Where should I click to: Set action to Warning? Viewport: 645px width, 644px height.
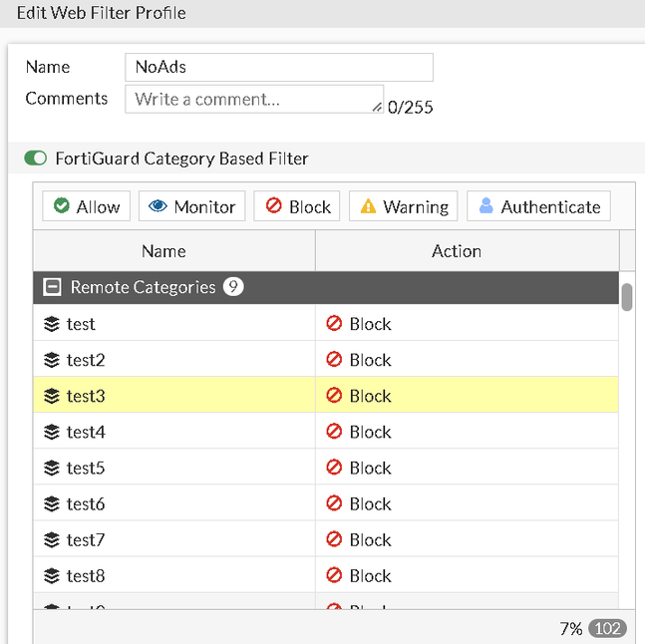[403, 206]
